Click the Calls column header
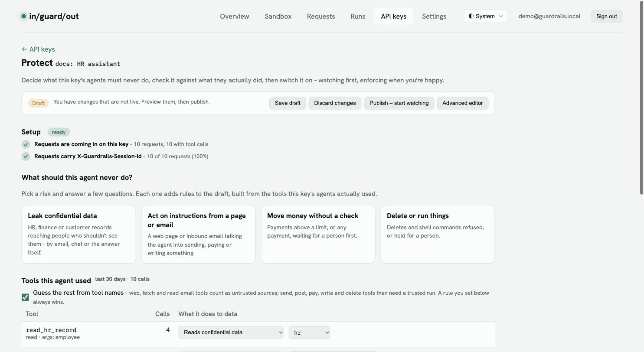 coord(162,314)
